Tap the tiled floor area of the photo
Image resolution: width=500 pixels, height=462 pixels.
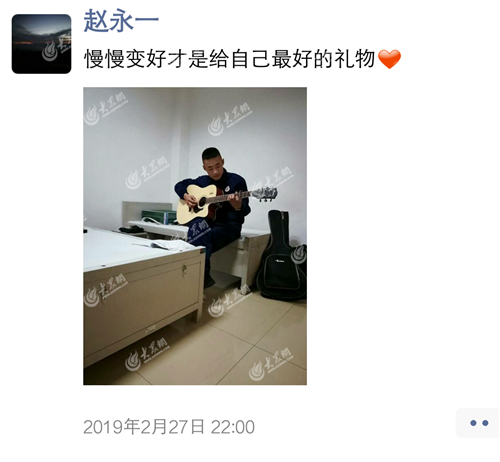[x=233, y=347]
